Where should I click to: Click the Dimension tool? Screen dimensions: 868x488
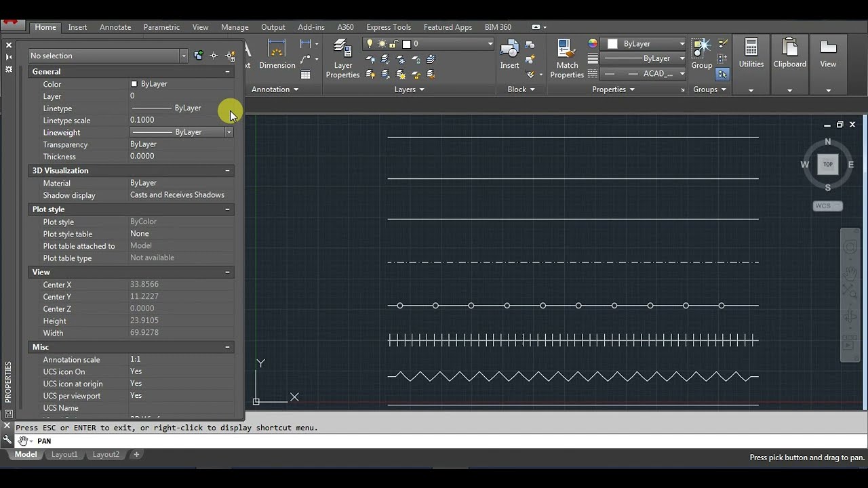tap(277, 54)
